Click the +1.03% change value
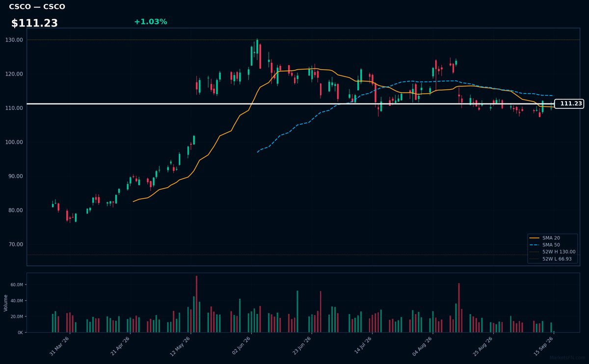This screenshot has height=364, width=589. point(150,22)
